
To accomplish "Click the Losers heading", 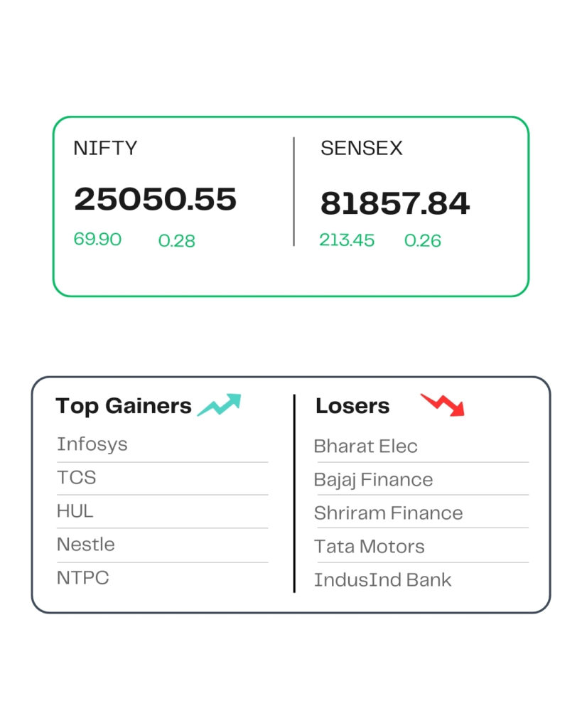I will click(x=352, y=406).
